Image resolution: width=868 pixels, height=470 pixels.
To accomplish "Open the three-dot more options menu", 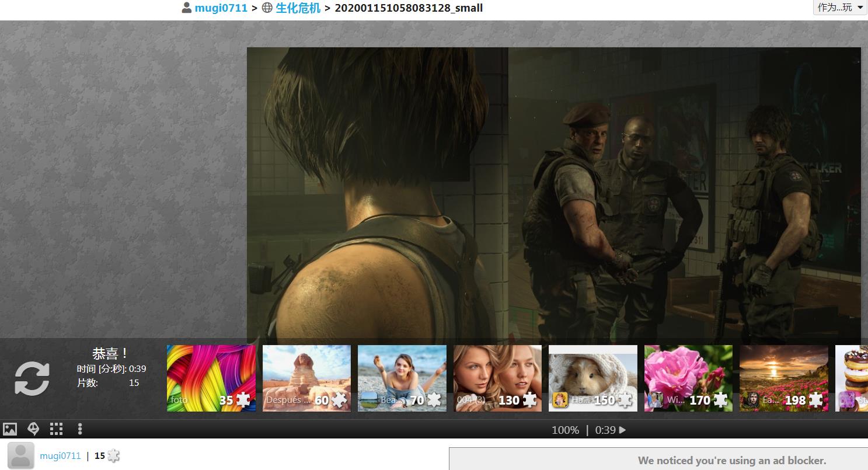I will click(80, 429).
